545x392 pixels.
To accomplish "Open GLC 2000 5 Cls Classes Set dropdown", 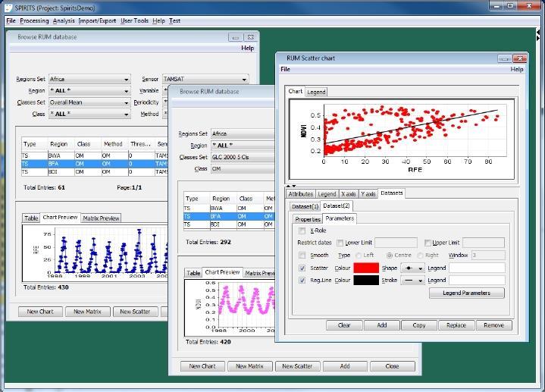I will pos(243,157).
